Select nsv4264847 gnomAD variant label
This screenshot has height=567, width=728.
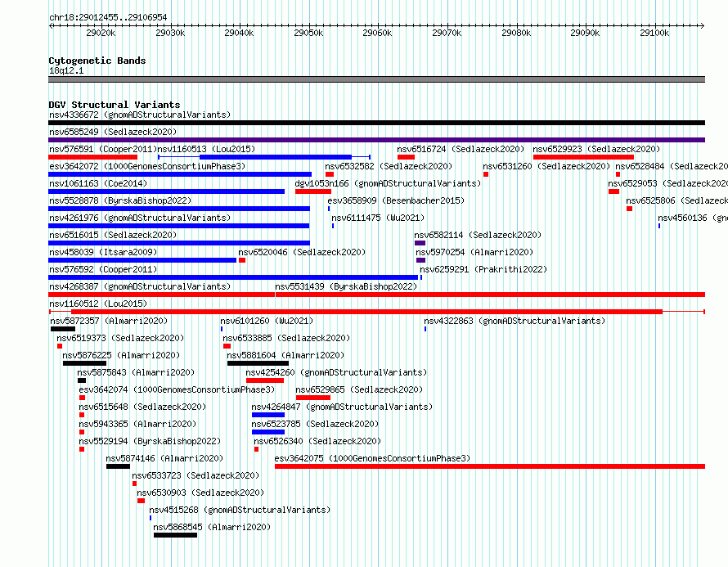(x=342, y=407)
